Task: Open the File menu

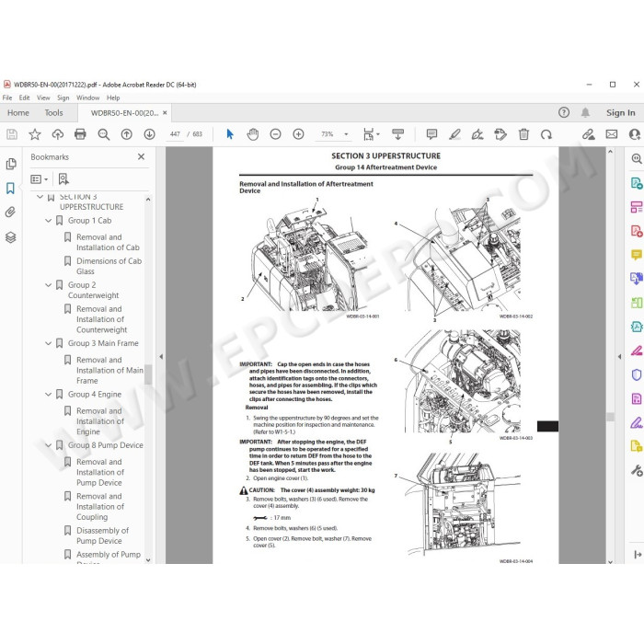Action: (7, 98)
